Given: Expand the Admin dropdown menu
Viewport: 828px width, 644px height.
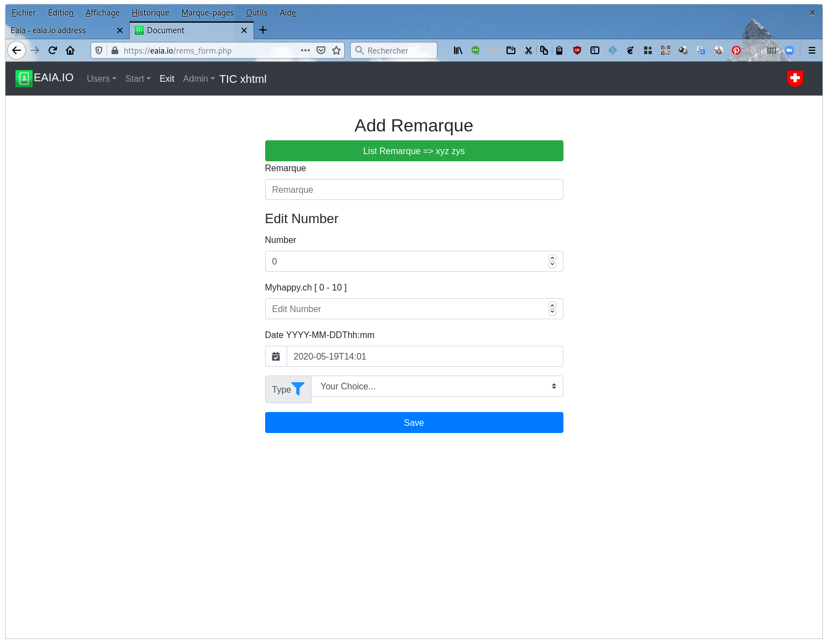Looking at the screenshot, I should point(198,78).
